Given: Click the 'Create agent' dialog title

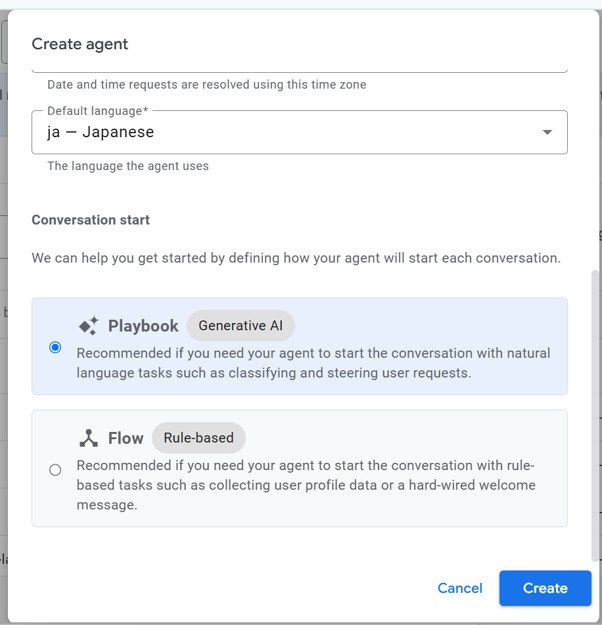Looking at the screenshot, I should (x=80, y=44).
